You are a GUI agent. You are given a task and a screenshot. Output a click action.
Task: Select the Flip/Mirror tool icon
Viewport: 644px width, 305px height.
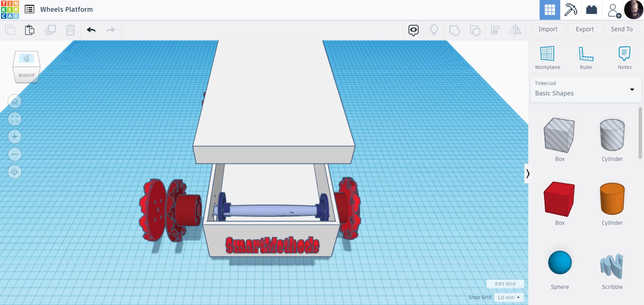click(x=515, y=30)
